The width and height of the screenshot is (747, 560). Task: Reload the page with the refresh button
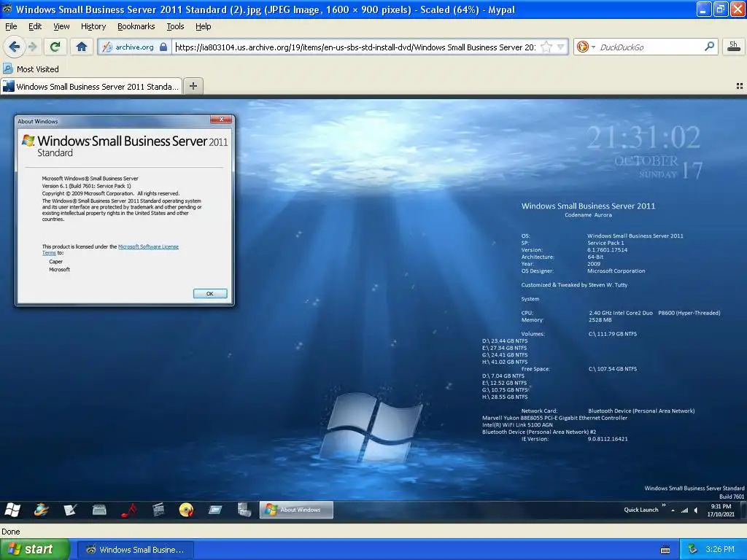[x=55, y=47]
